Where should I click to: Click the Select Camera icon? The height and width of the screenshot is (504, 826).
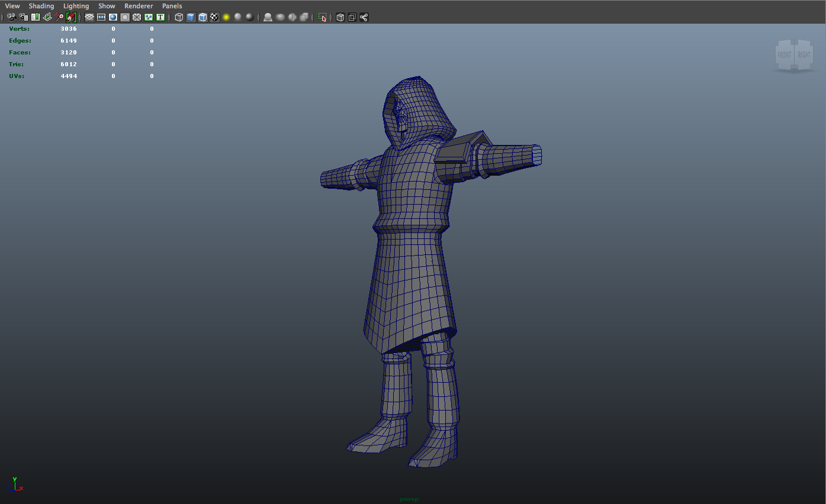pos(11,17)
